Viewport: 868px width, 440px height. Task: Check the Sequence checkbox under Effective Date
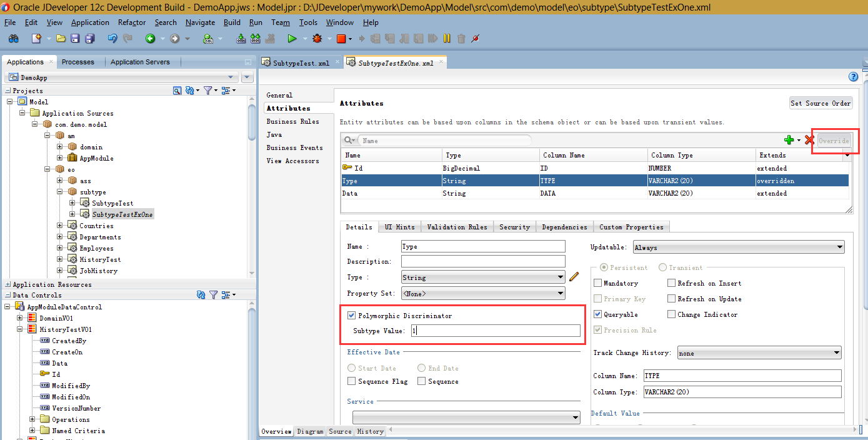point(422,381)
